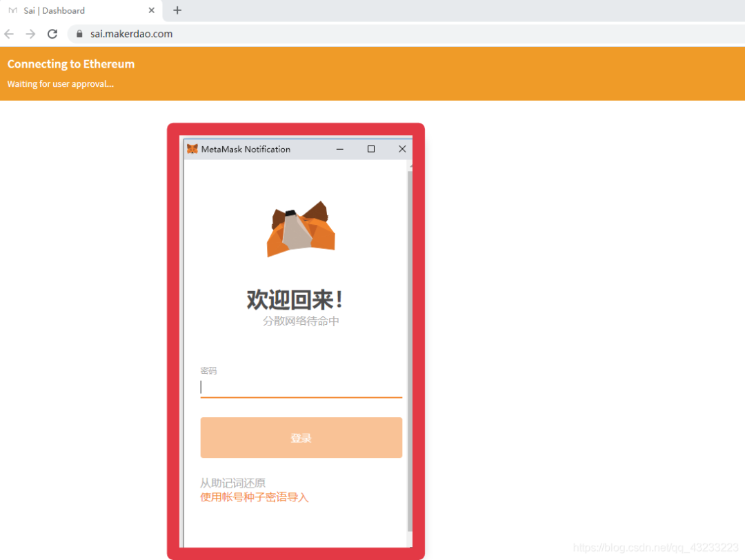Reload the sai.makerdao.com page

click(x=52, y=34)
